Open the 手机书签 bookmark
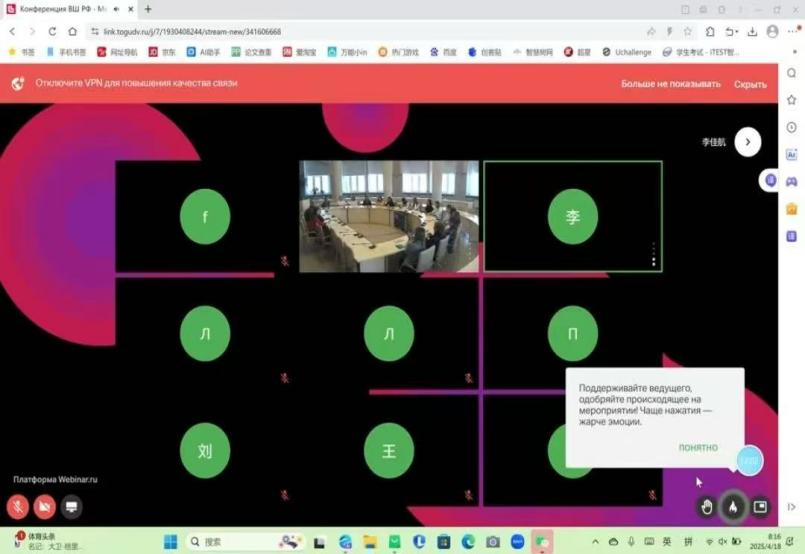 tap(66, 52)
